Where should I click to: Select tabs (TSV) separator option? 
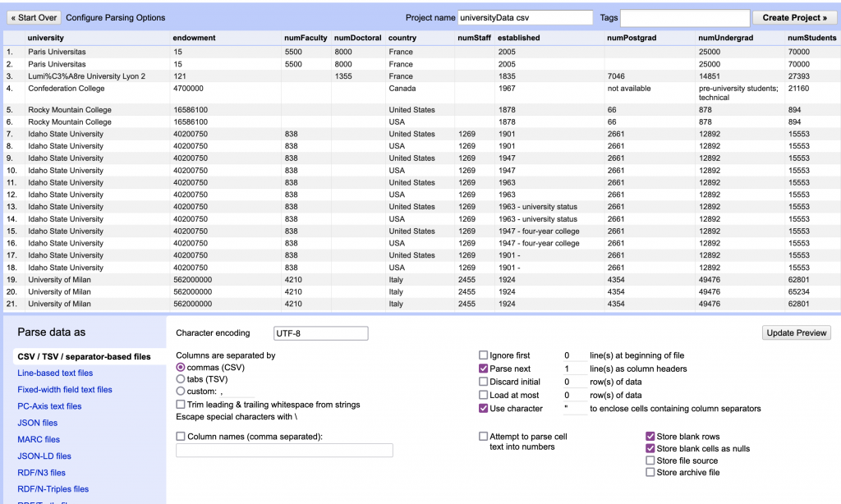(x=181, y=379)
